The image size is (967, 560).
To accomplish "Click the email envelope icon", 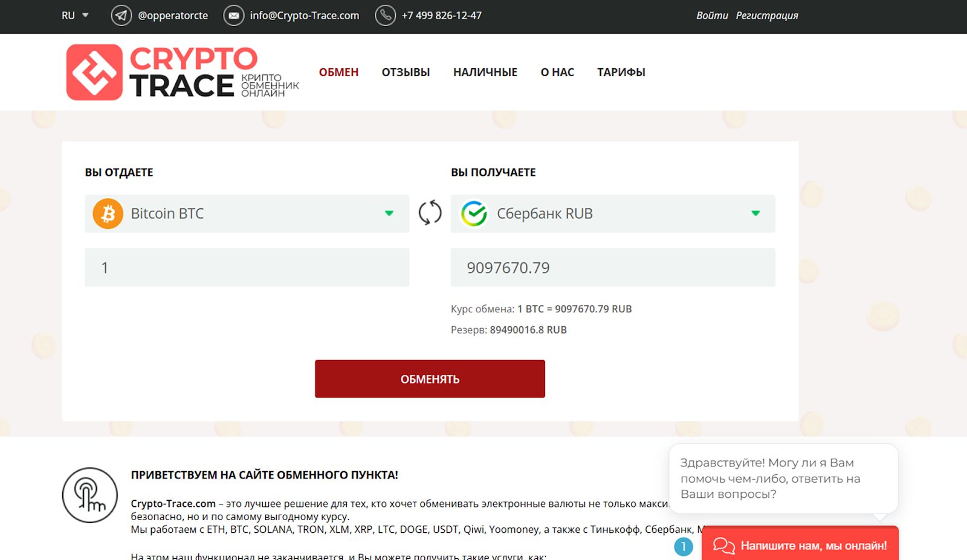I will pos(234,16).
